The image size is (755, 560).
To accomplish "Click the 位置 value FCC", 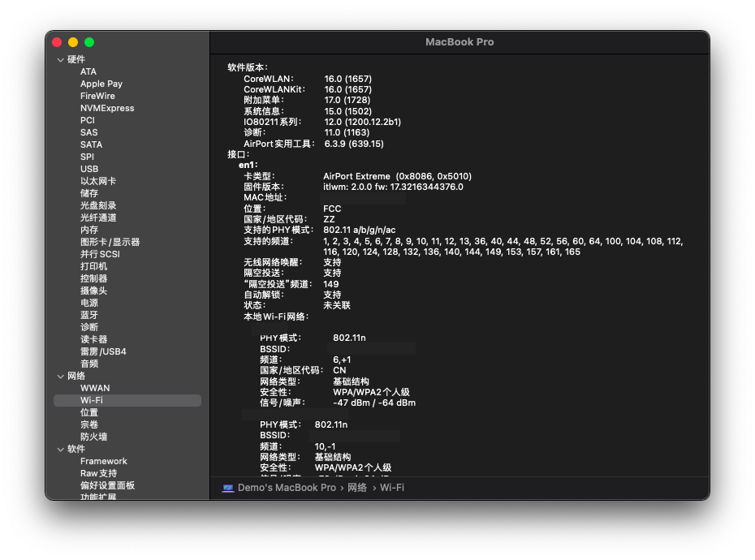I will (332, 209).
